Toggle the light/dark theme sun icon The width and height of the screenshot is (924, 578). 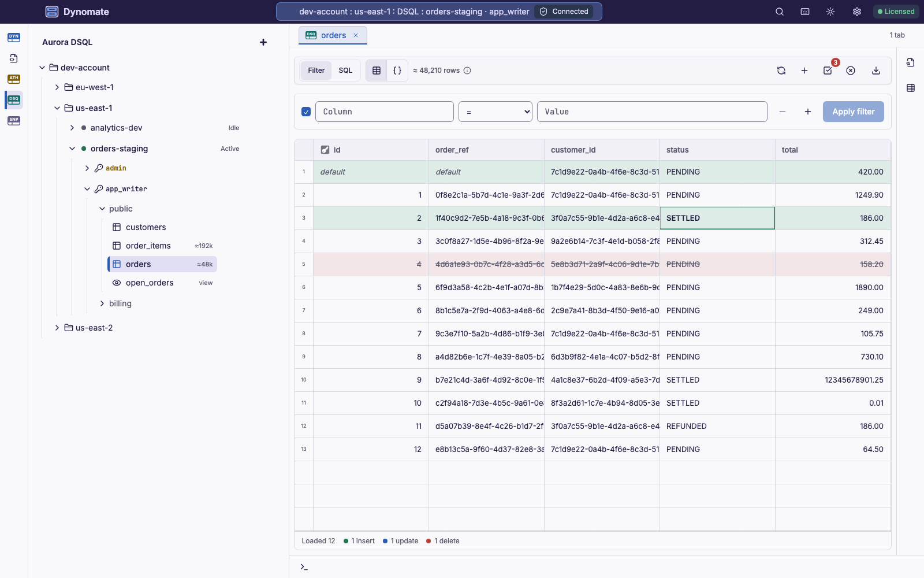(x=830, y=12)
